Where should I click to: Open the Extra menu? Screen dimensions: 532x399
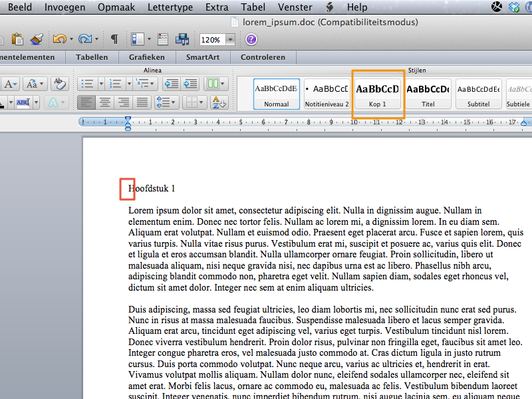[x=217, y=7]
